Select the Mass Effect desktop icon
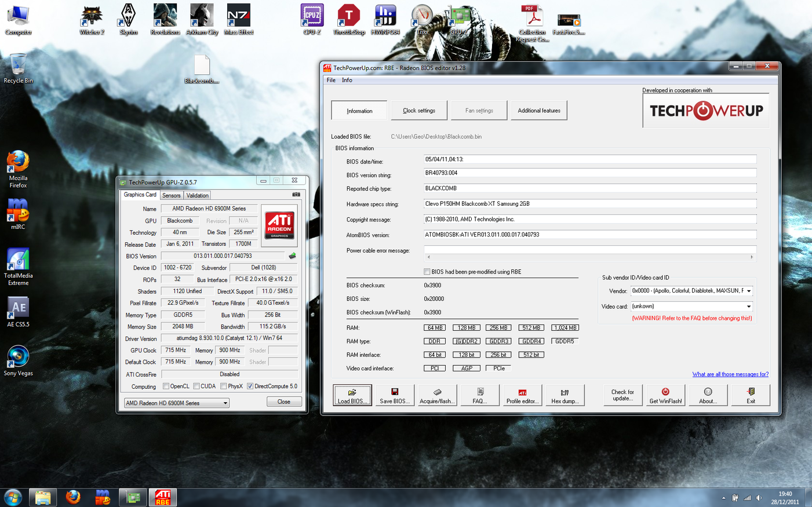812x507 pixels. tap(238, 19)
